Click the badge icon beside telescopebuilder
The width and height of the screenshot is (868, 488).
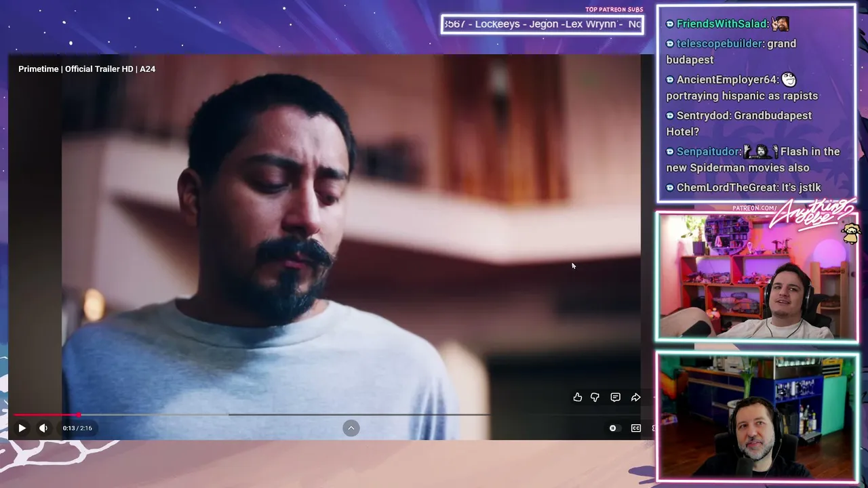coord(670,43)
